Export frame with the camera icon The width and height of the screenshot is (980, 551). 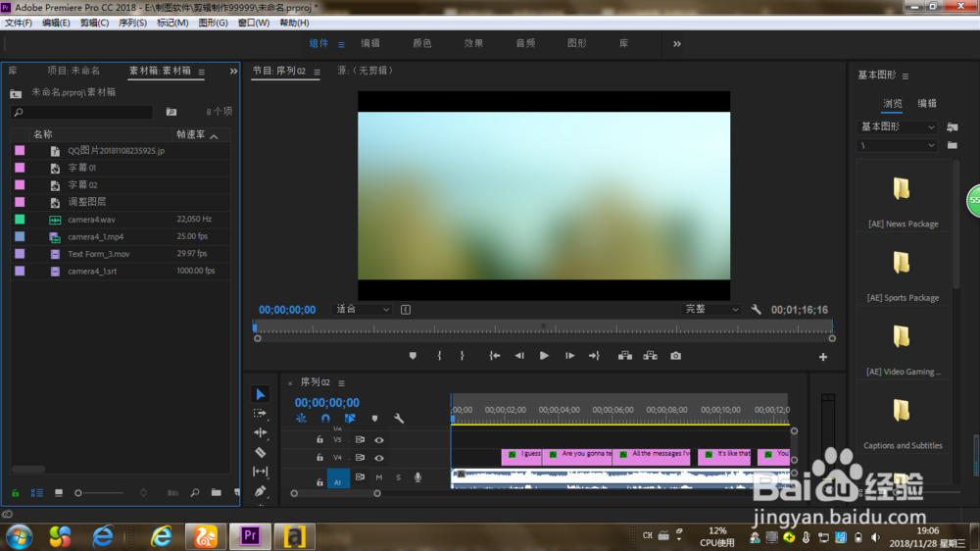[675, 356]
